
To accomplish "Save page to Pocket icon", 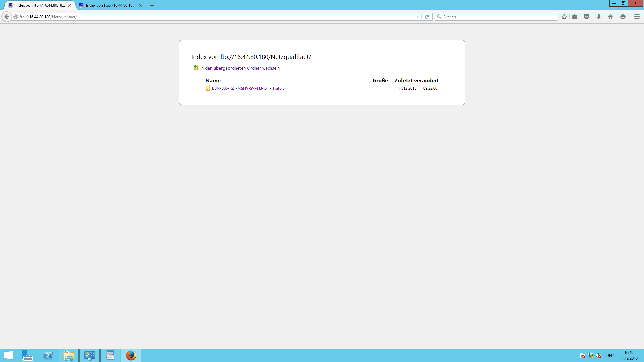I will click(587, 17).
